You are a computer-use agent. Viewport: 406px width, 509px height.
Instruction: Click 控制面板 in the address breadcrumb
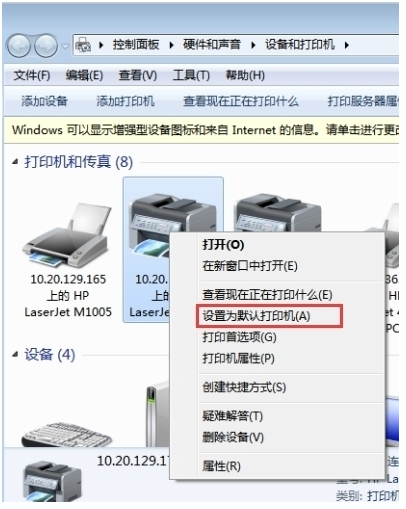pos(136,45)
